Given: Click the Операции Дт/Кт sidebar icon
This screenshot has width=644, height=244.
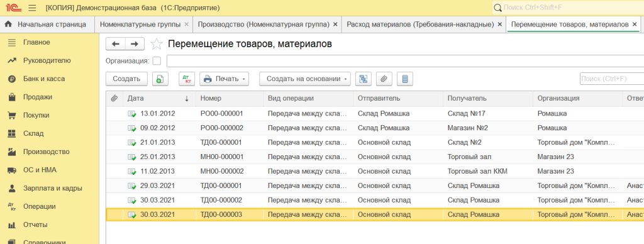Looking at the screenshot, I should (x=12, y=207).
